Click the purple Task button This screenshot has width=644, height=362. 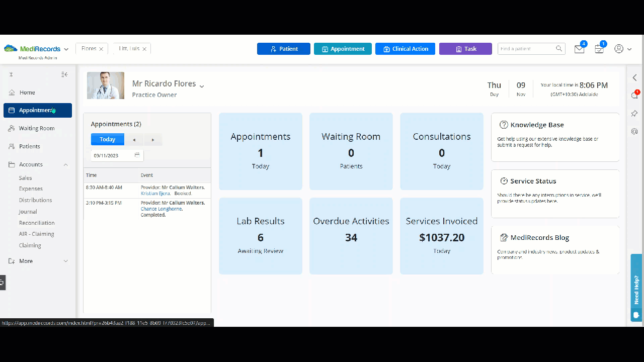(x=465, y=49)
